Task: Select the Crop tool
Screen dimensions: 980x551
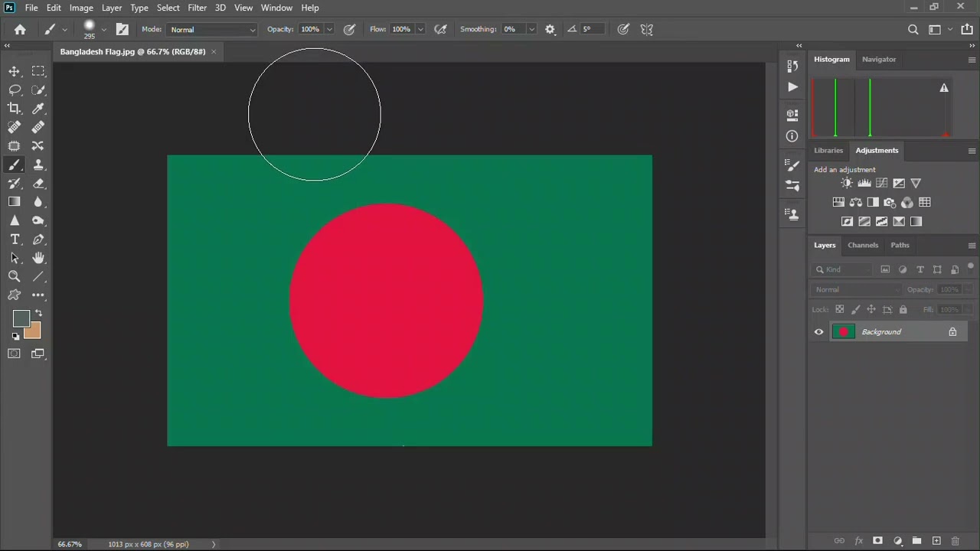Action: 15,109
